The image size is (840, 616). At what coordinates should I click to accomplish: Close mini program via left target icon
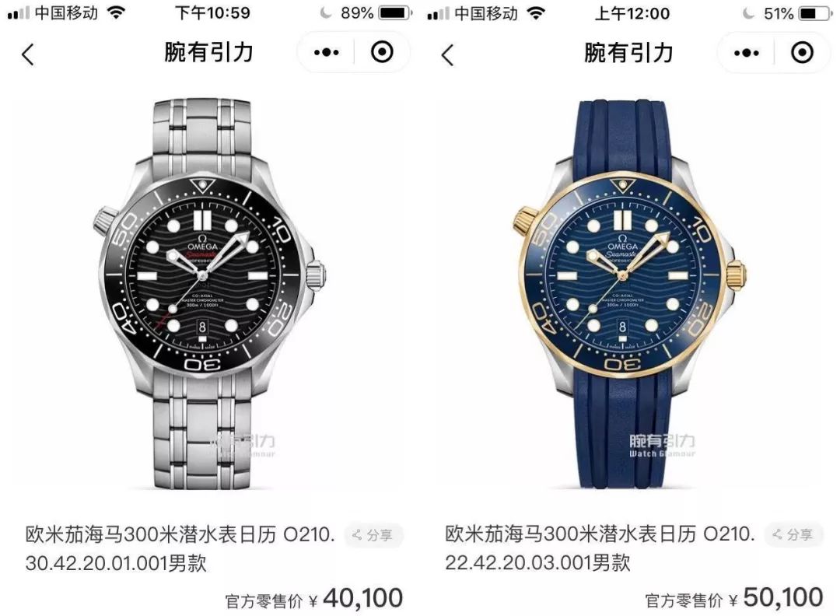382,52
